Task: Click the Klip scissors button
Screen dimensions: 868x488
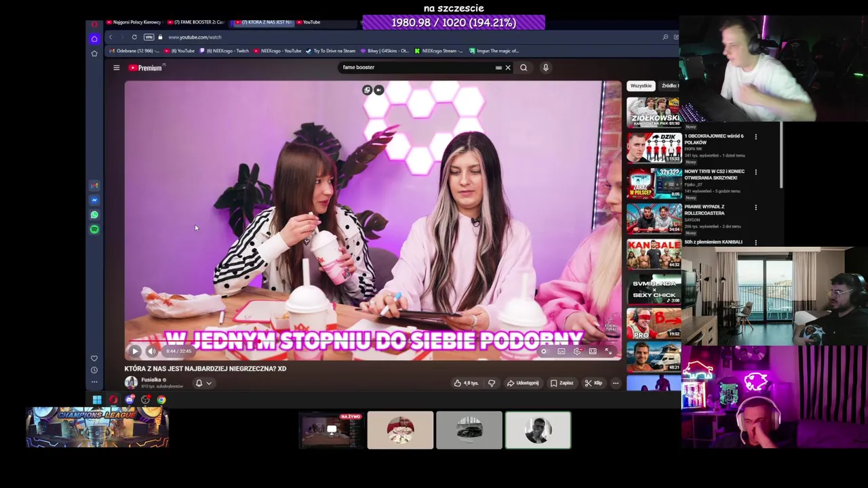Action: click(593, 383)
